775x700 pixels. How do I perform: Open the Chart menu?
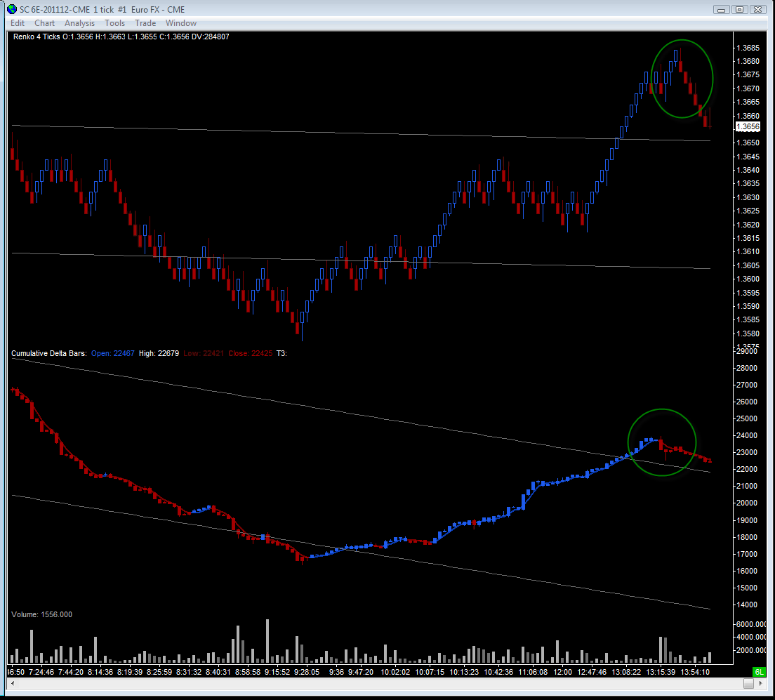(44, 23)
